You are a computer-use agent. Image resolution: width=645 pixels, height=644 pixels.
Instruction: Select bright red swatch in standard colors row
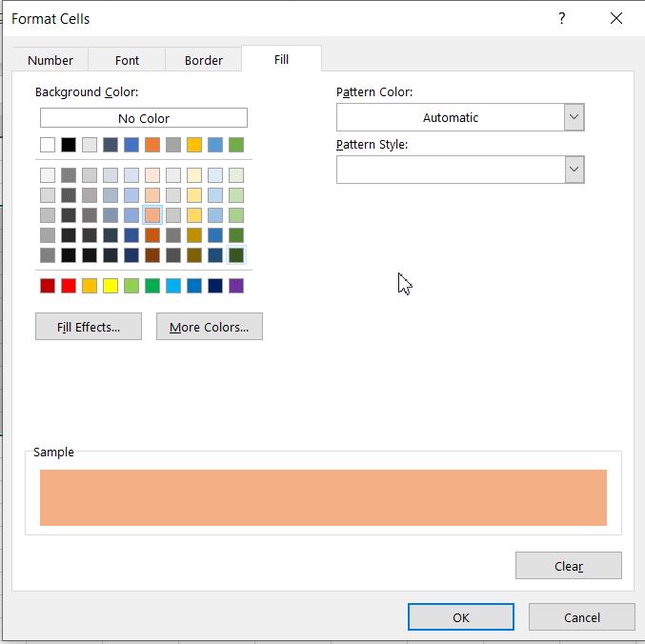click(x=69, y=286)
